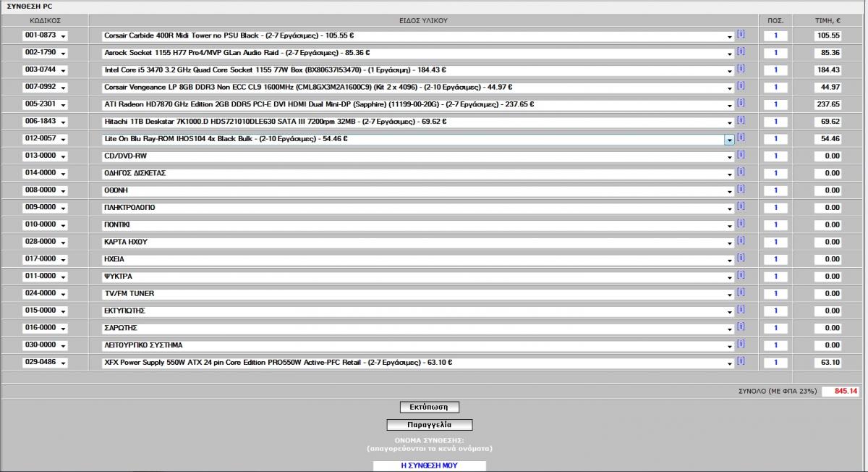This screenshot has height=472, width=868.
Task: Click quantity field for ATI Radeon HD7870
Action: tap(775, 104)
